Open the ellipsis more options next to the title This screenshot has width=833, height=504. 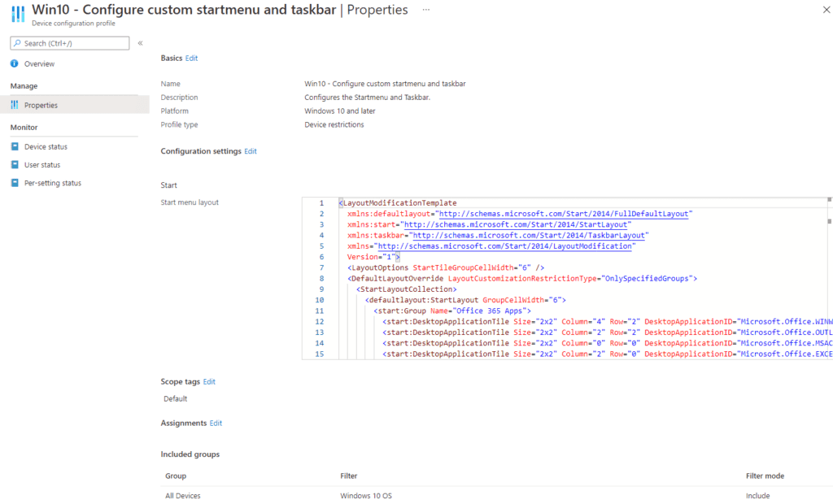click(x=426, y=9)
